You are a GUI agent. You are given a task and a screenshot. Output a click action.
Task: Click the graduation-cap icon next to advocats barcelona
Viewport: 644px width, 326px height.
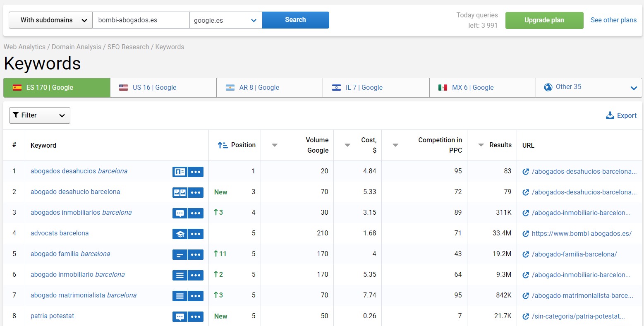180,233
